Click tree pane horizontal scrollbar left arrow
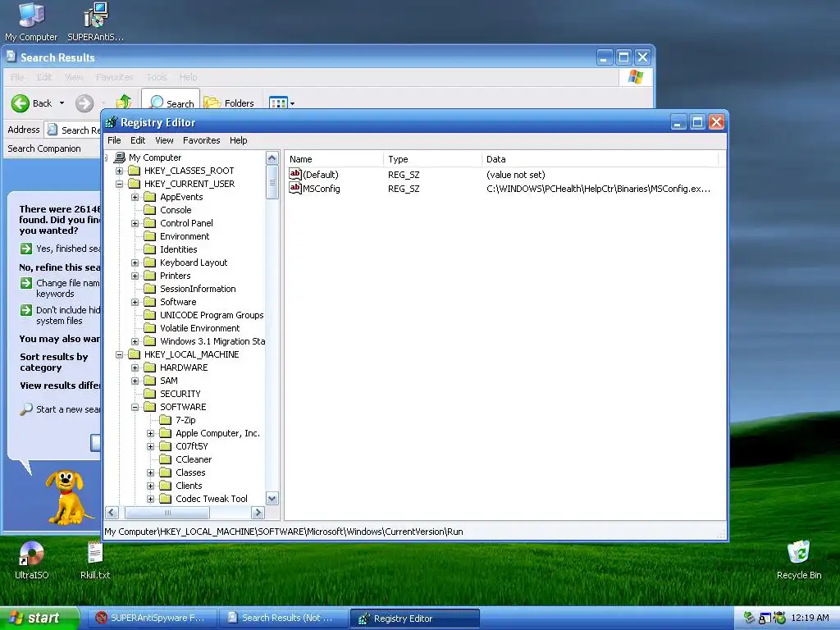The width and height of the screenshot is (840, 630). [112, 513]
